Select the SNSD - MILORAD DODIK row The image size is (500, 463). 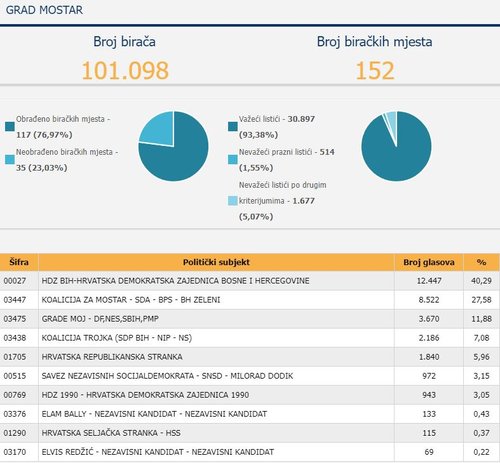tap(250, 376)
